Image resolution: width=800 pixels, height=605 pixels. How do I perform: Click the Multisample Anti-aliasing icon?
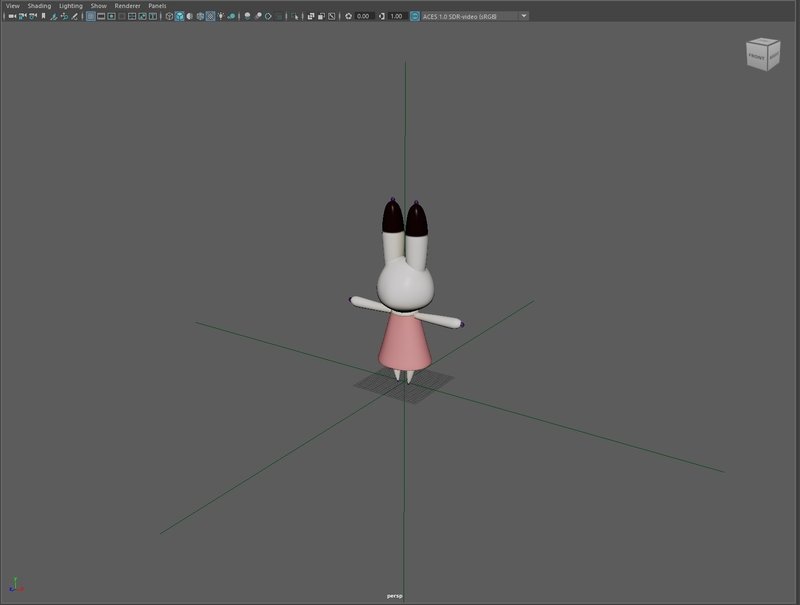pos(268,16)
